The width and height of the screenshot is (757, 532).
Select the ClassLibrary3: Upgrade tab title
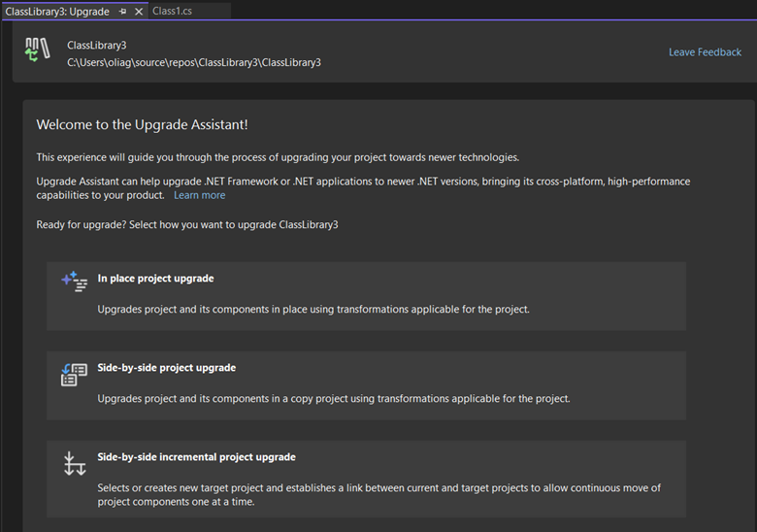(56, 12)
